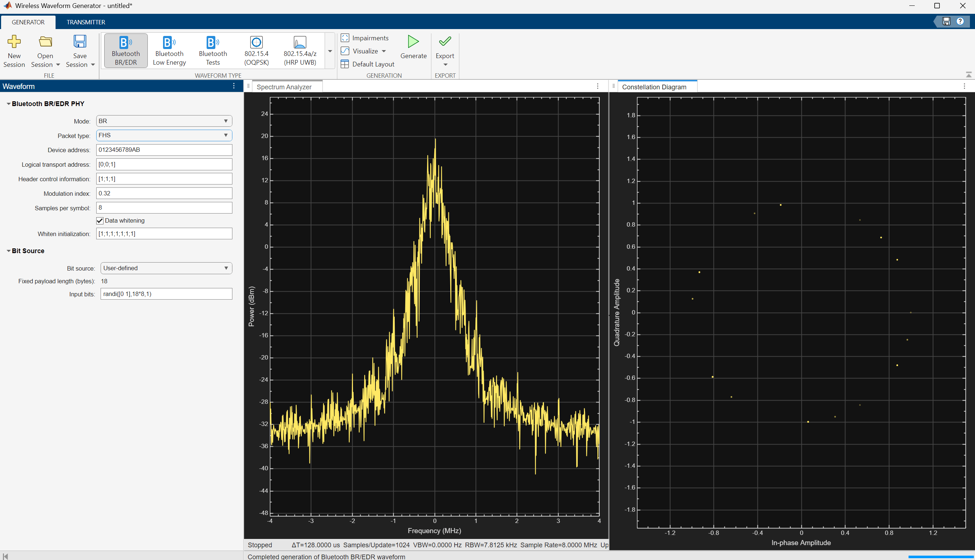
Task: Click the green Generate play icon
Action: coord(413,41)
